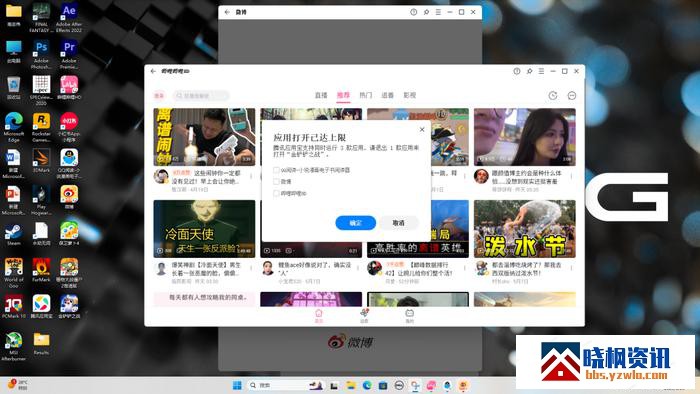The height and width of the screenshot is (394, 700).
Task: Open the FurMark desktop shortcut
Action: (41, 270)
